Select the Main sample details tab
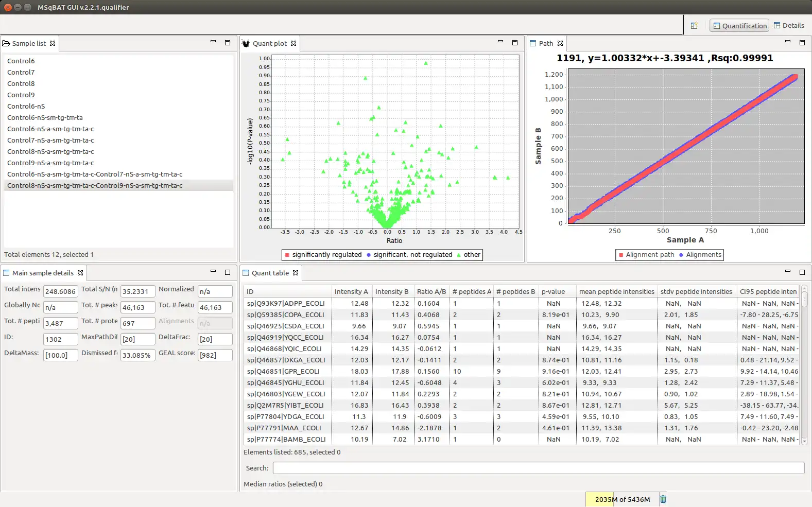 point(43,273)
